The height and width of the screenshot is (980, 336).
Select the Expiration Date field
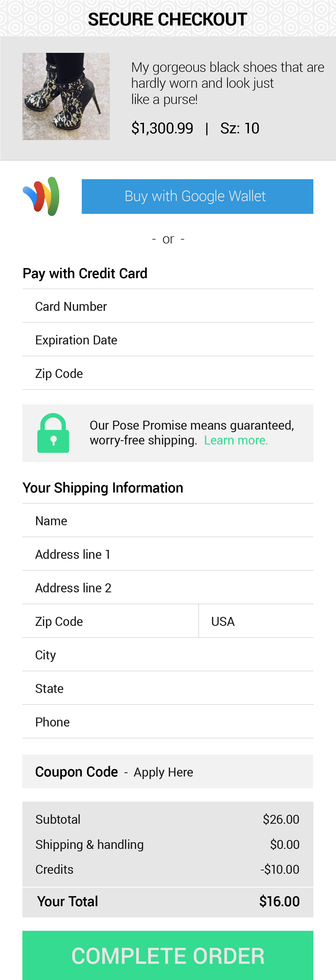point(168,340)
